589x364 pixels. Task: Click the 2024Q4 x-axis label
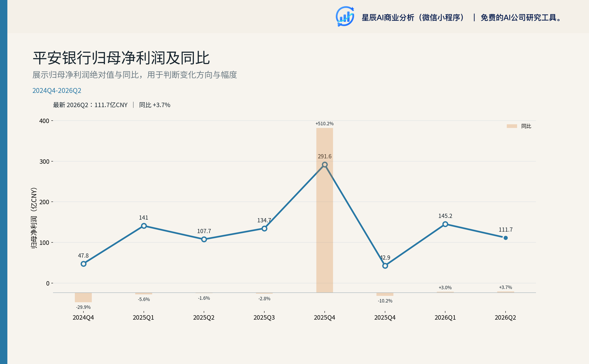[83, 318]
